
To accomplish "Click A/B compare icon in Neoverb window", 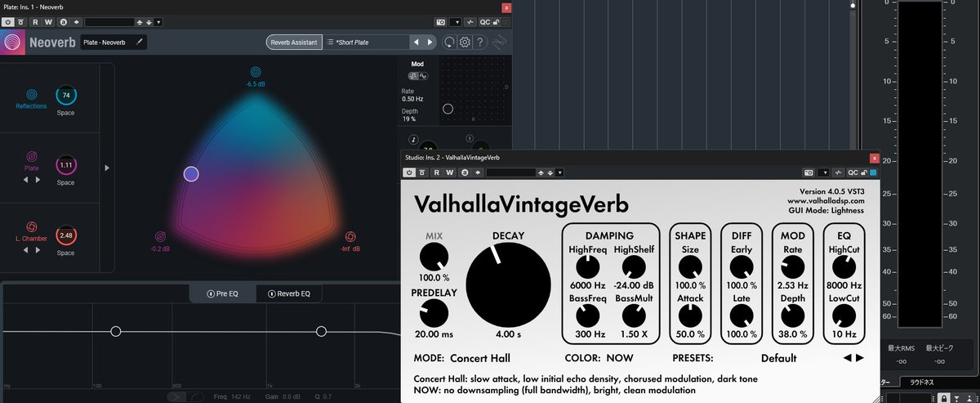I will (63, 21).
